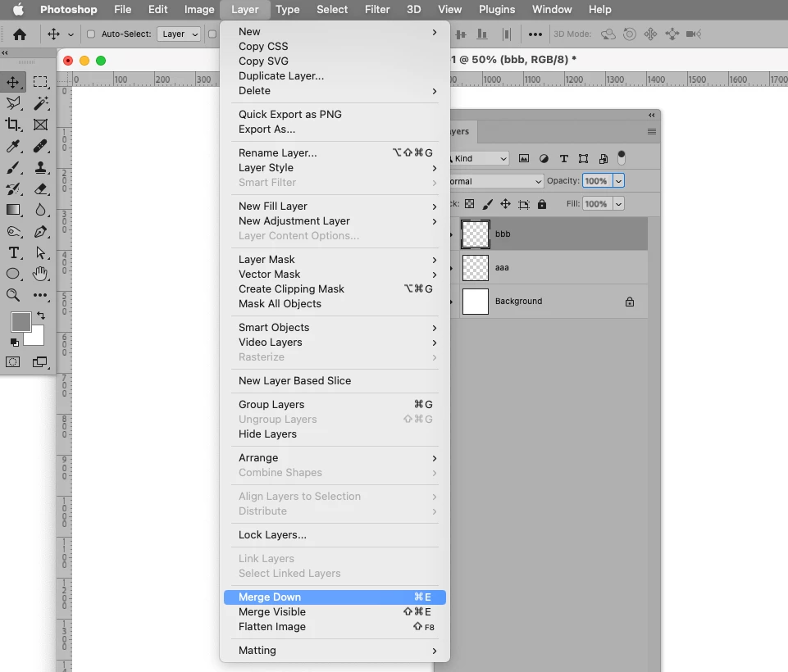Select the Zoom tool
Viewport: 788px width, 672px height.
[14, 295]
